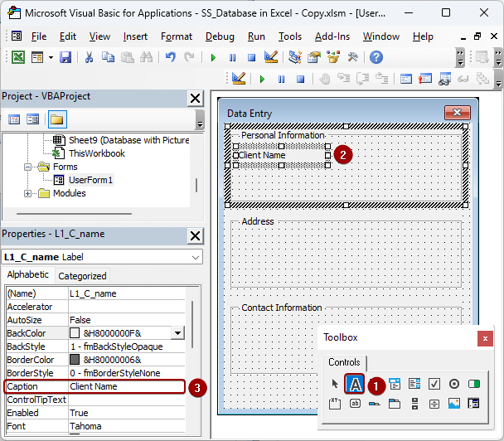504x441 pixels.
Task: Open Visual Basic Help question mark icon
Action: [x=376, y=57]
